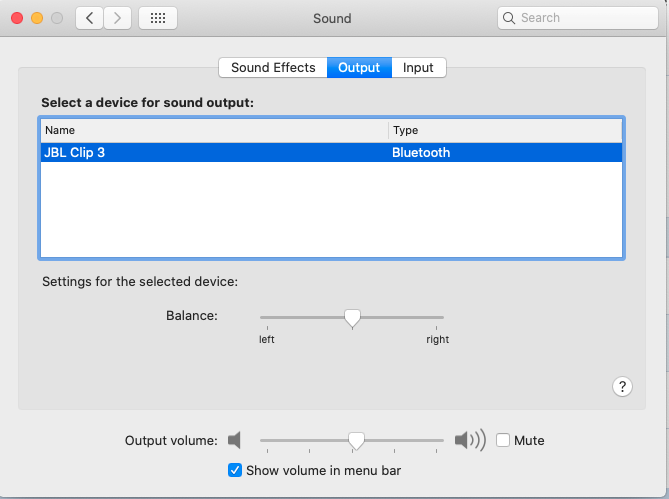Image resolution: width=669 pixels, height=499 pixels.
Task: Click the 'left' balance label
Action: tap(267, 339)
